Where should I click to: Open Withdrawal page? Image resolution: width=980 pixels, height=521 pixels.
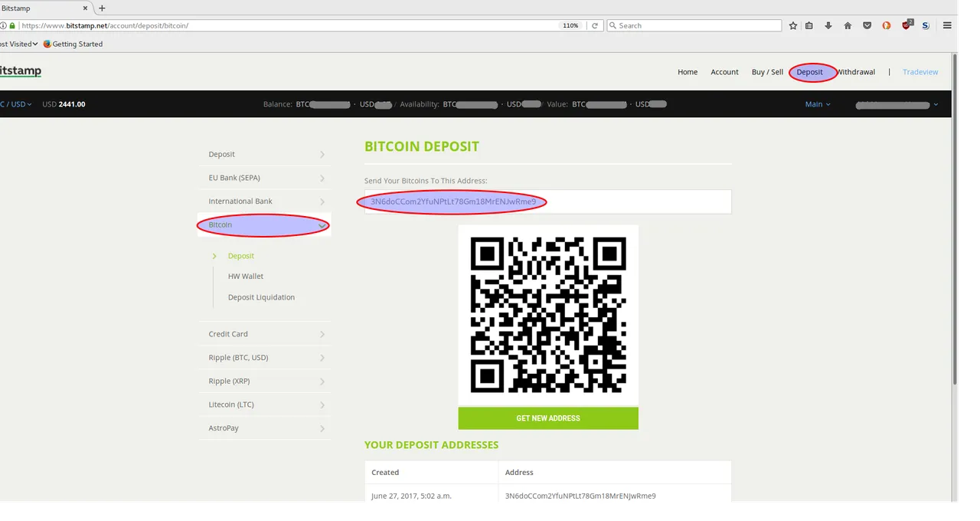tap(855, 72)
